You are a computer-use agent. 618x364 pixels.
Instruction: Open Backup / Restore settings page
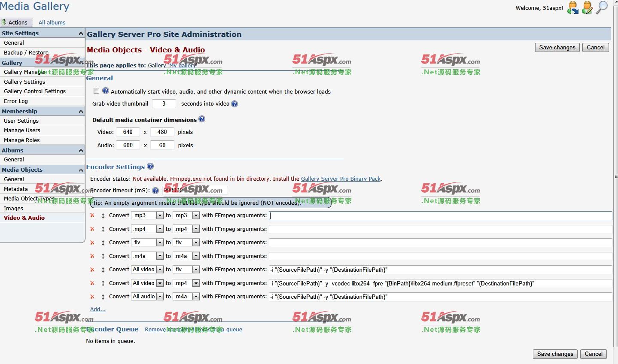click(x=26, y=52)
